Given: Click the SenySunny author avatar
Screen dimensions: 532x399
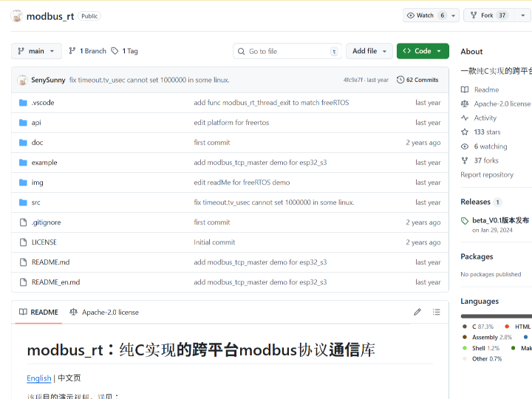Looking at the screenshot, I should point(22,80).
